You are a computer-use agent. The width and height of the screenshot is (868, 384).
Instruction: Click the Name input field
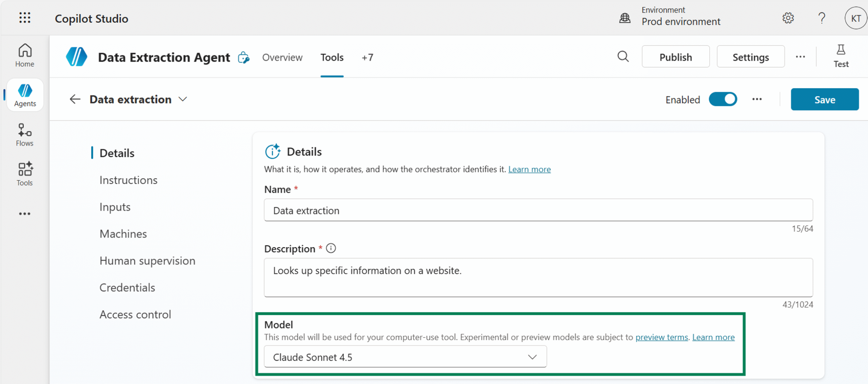pos(538,210)
